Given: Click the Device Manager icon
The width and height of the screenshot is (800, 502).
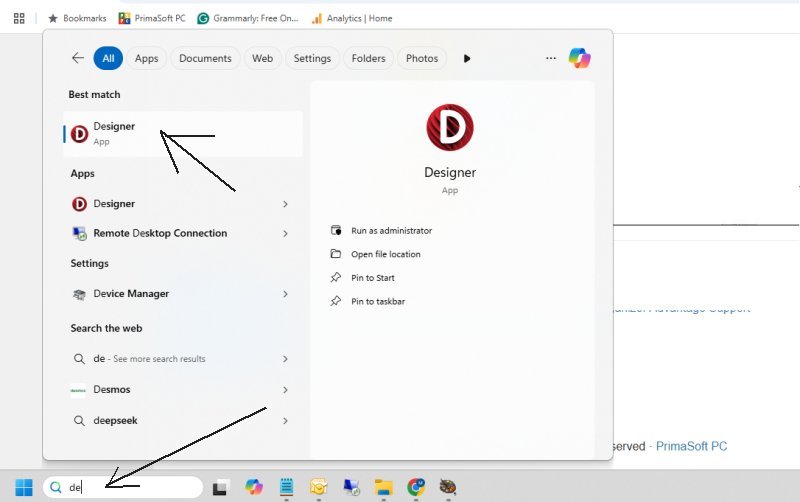Looking at the screenshot, I should [79, 294].
